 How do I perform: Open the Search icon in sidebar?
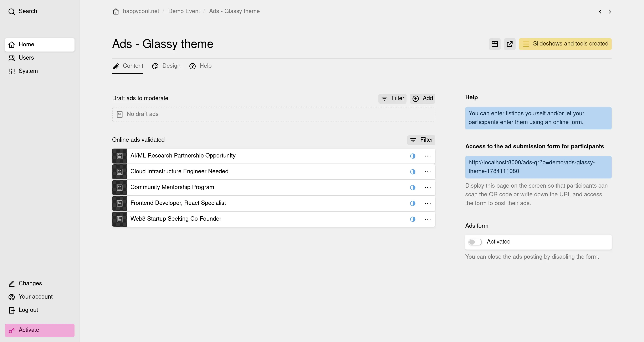tap(11, 11)
